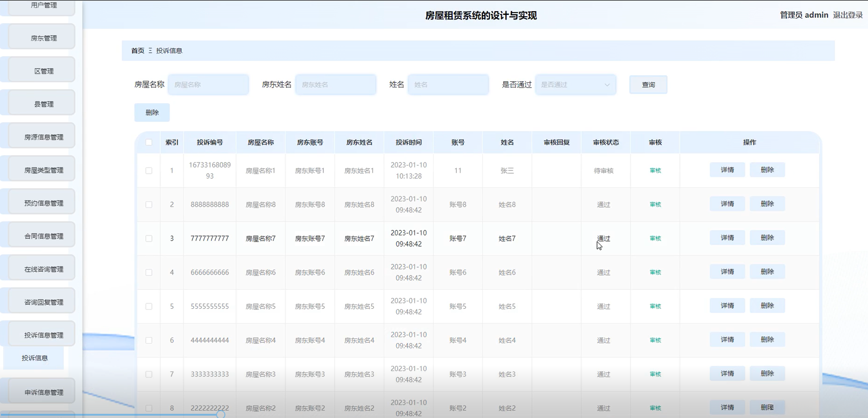Click the 房屋名称 search input field

click(x=208, y=85)
